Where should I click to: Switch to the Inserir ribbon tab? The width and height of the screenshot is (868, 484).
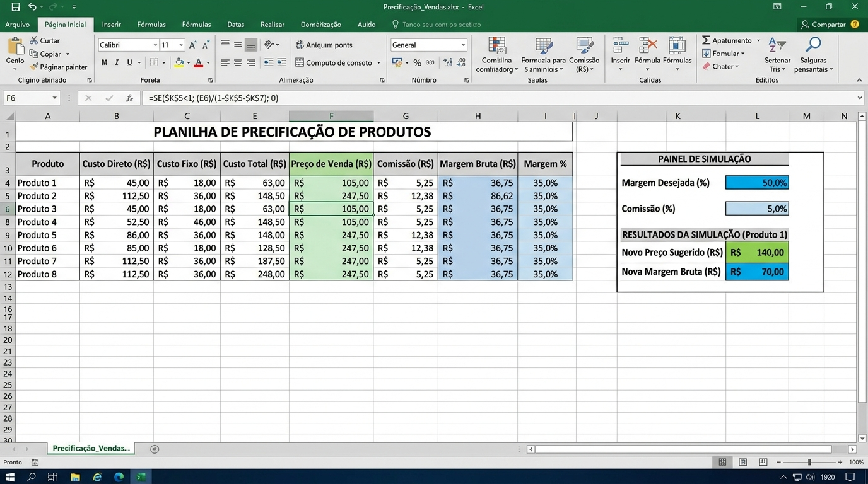point(112,25)
